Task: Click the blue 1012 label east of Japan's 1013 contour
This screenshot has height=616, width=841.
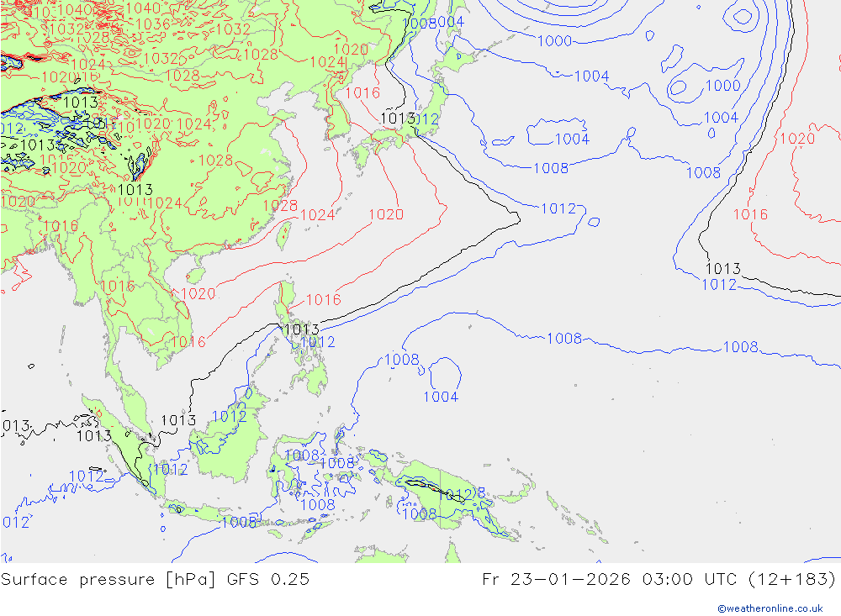Action: 558,208
